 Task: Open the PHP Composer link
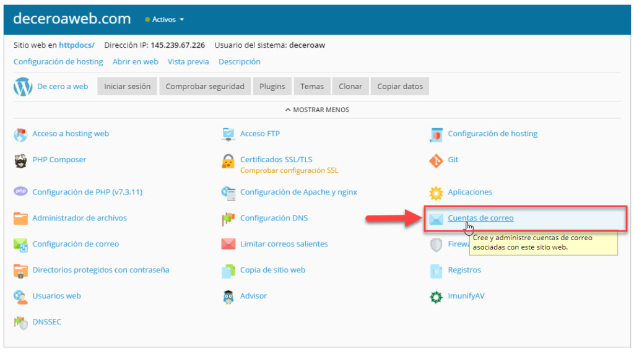pos(59,159)
